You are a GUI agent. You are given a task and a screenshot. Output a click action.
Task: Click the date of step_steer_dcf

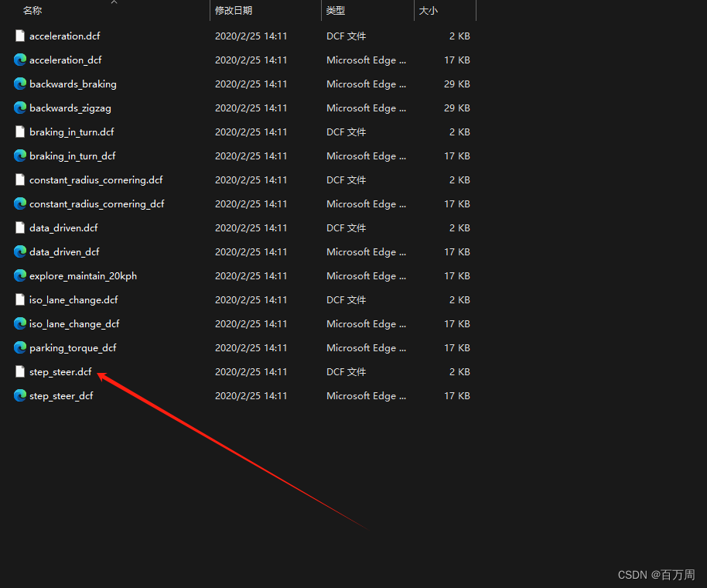click(251, 396)
